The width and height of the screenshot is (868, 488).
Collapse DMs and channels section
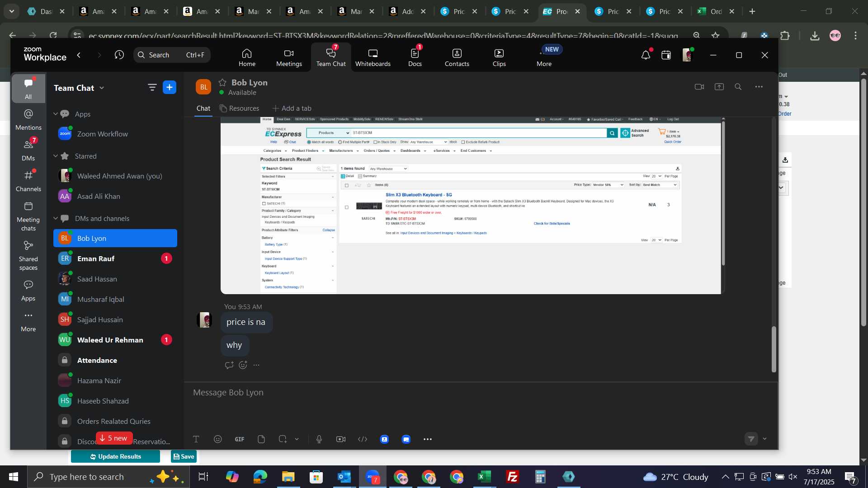[x=56, y=218]
